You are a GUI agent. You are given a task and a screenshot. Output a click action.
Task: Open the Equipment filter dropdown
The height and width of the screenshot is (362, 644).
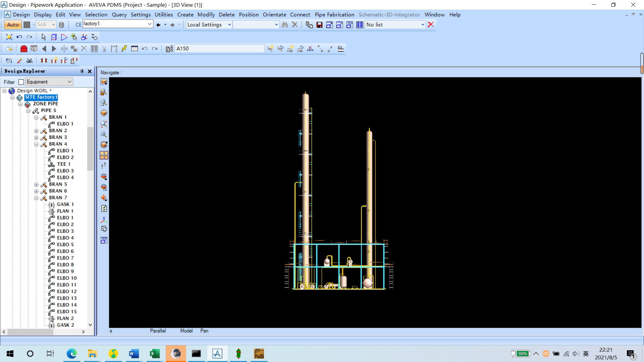tap(69, 82)
